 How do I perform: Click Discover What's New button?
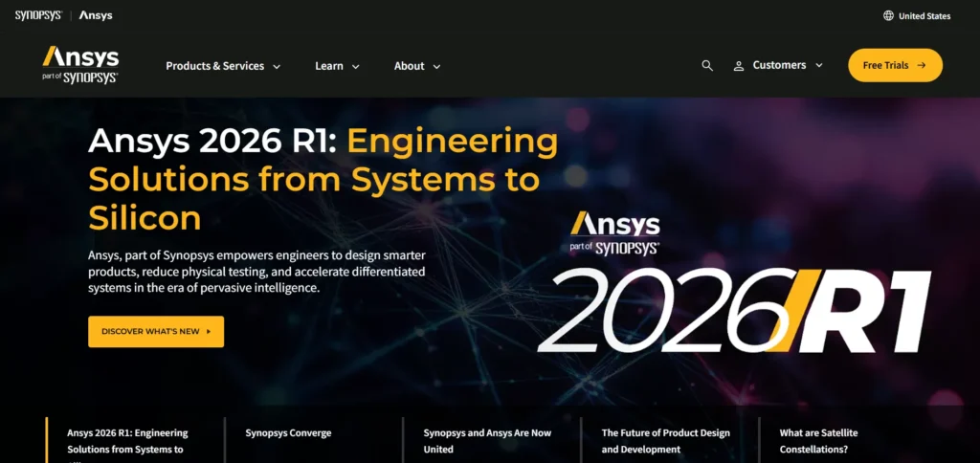point(156,331)
